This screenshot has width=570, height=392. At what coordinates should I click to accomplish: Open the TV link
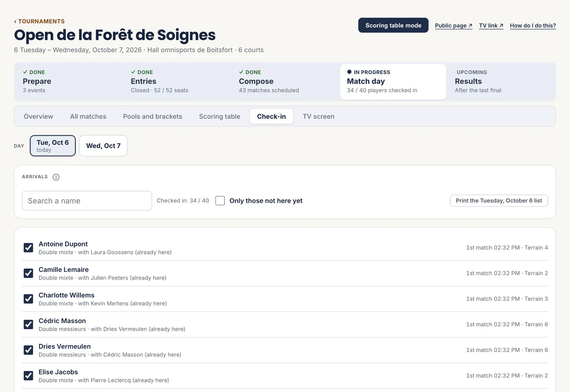coord(491,26)
